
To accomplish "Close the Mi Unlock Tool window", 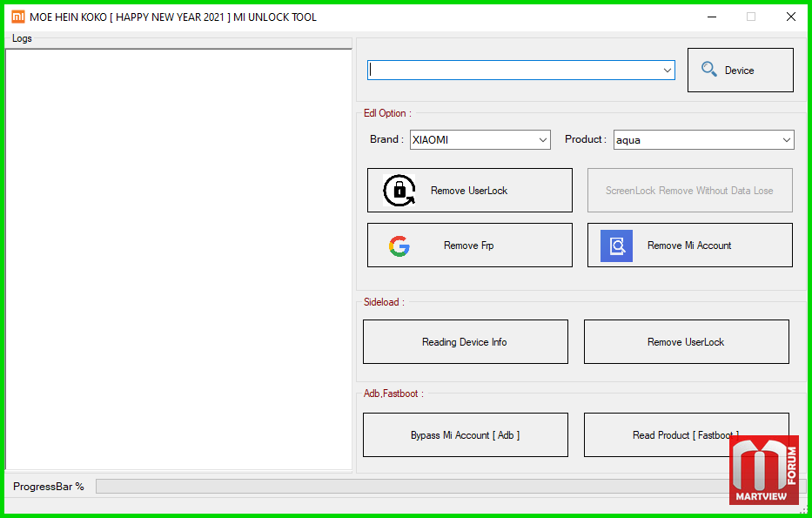I will tap(791, 17).
